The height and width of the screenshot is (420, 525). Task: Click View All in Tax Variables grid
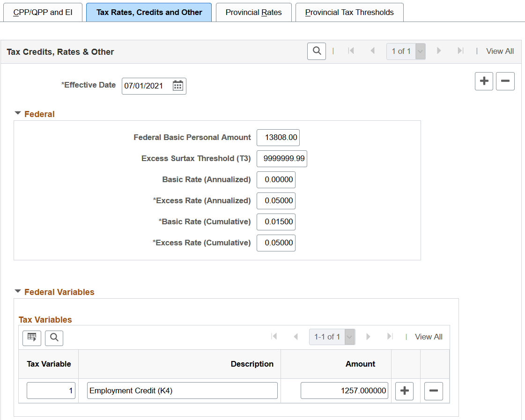click(428, 337)
